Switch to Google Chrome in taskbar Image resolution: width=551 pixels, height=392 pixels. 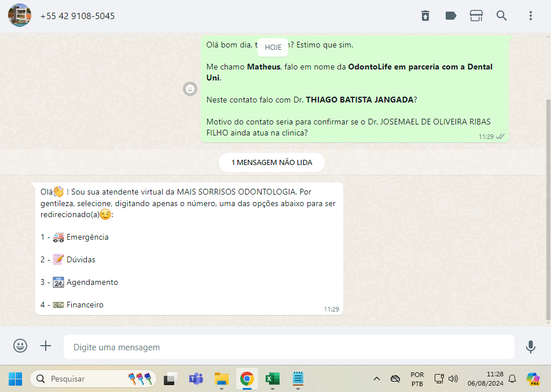247,379
